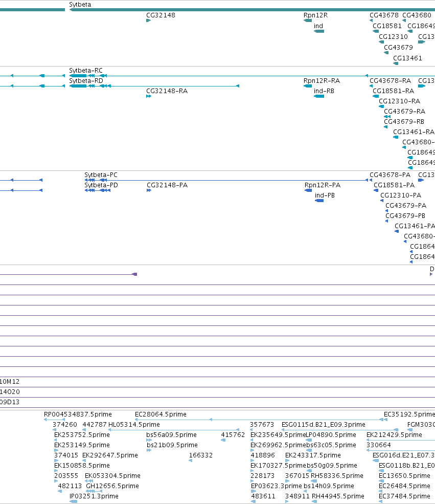Select the CG43678-RA transcript label
The image size is (435, 504).
click(390, 81)
